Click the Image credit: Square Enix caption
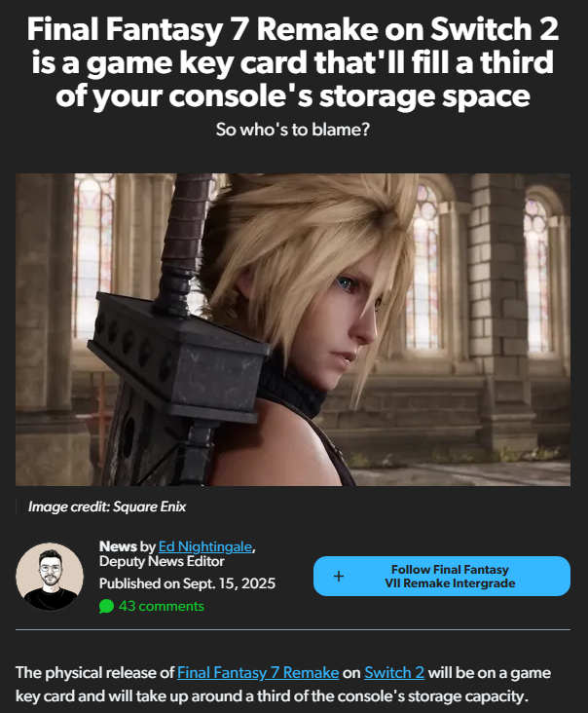588x713 pixels. click(107, 507)
